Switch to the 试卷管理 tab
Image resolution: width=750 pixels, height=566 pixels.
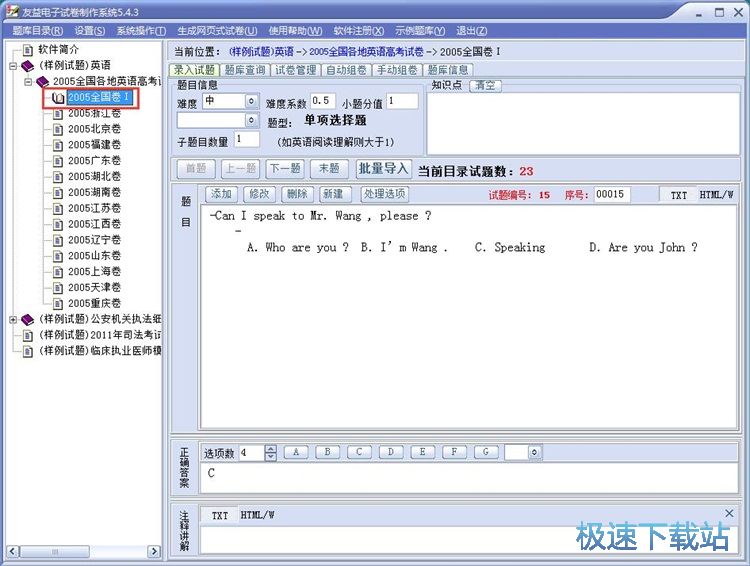pos(296,70)
